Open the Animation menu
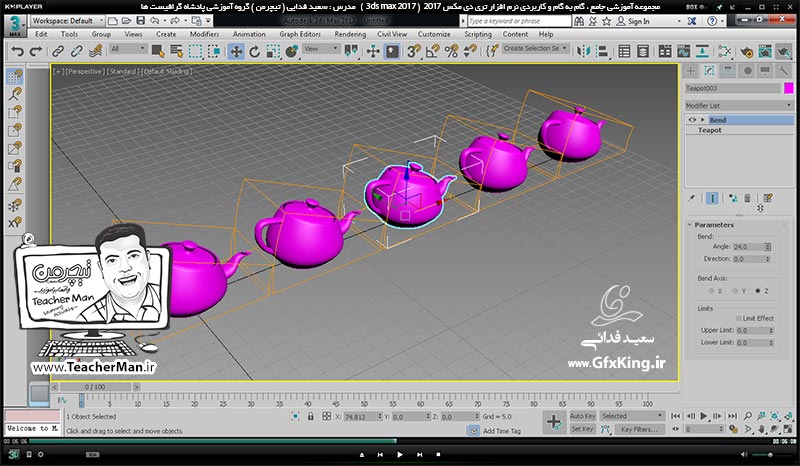This screenshot has height=466, width=800. point(249,34)
